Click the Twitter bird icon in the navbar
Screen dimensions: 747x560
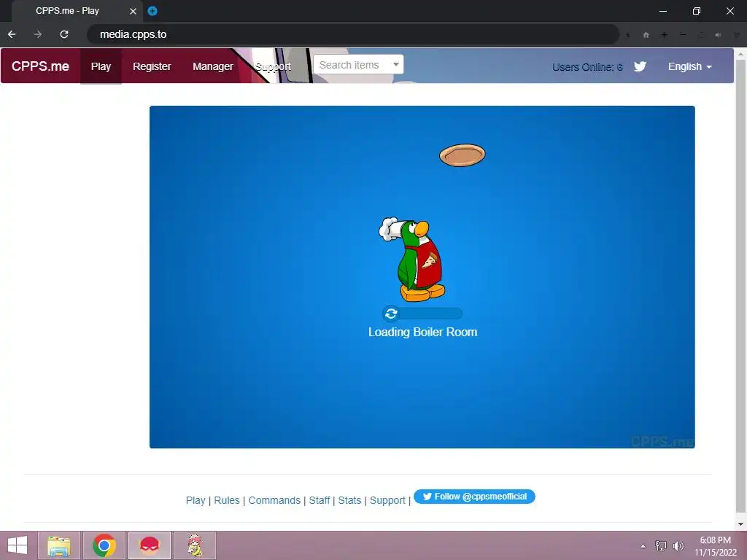pyautogui.click(x=640, y=66)
